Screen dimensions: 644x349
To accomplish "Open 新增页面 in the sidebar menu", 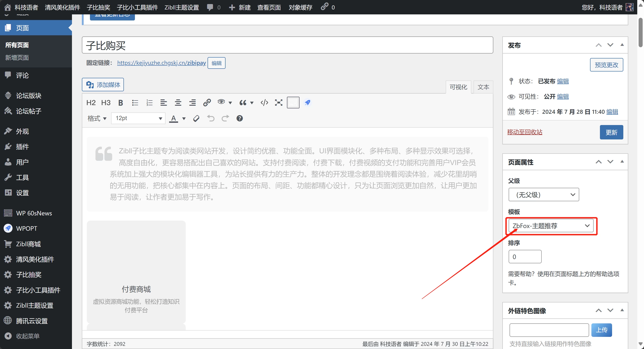I will pyautogui.click(x=17, y=58).
